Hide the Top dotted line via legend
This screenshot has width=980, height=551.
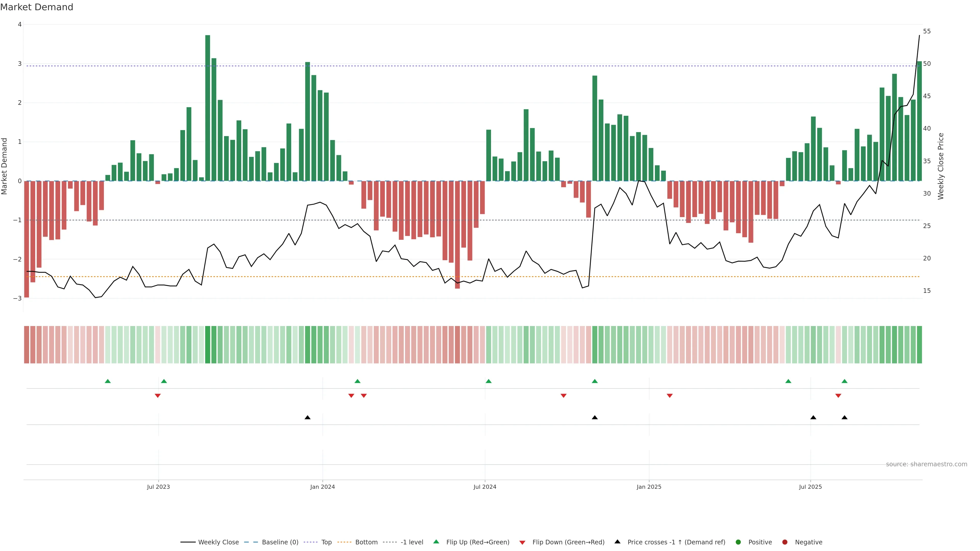click(326, 542)
